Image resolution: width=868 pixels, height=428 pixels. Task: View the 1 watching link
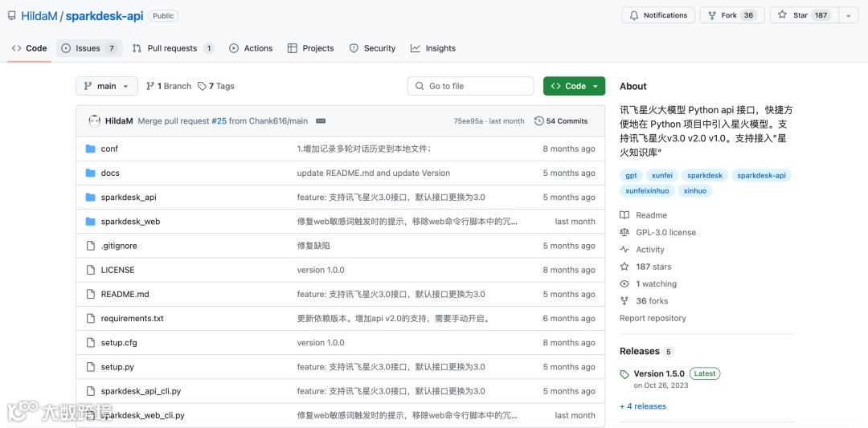coord(649,283)
